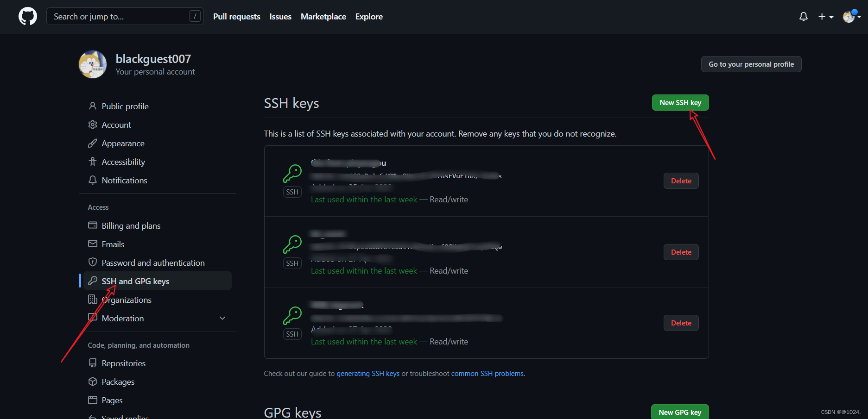This screenshot has height=419, width=868.
Task: Click Go to your personal profile button
Action: pyautogui.click(x=751, y=64)
